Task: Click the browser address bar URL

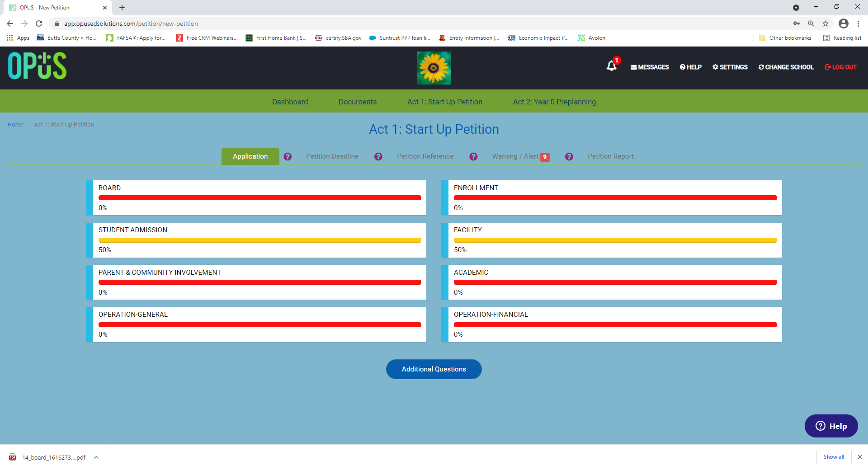Action: [x=131, y=23]
